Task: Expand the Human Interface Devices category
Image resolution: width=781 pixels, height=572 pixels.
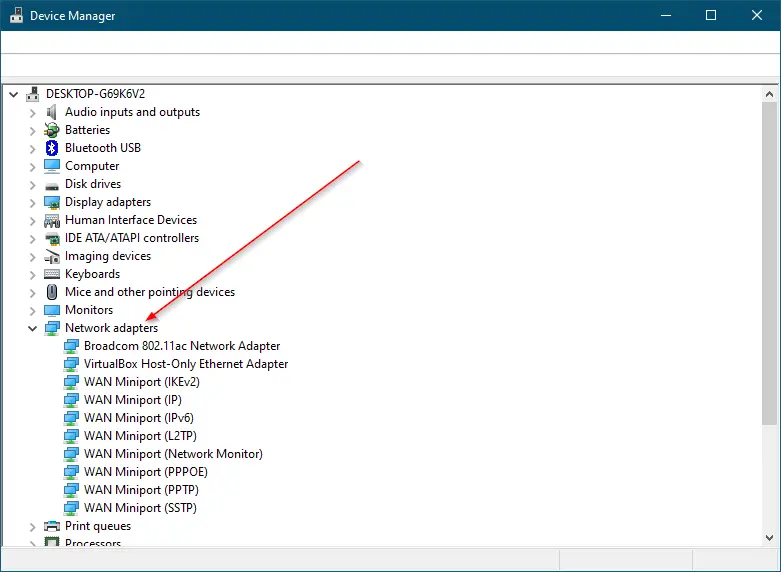Action: 33,221
